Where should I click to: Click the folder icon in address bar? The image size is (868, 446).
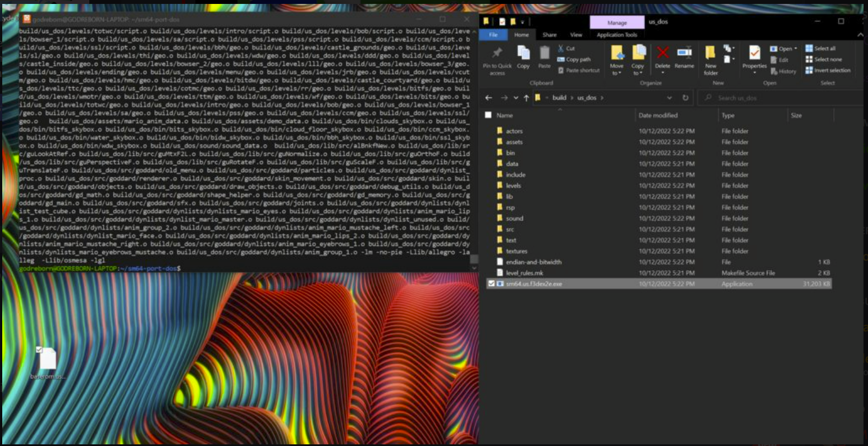pyautogui.click(x=537, y=98)
